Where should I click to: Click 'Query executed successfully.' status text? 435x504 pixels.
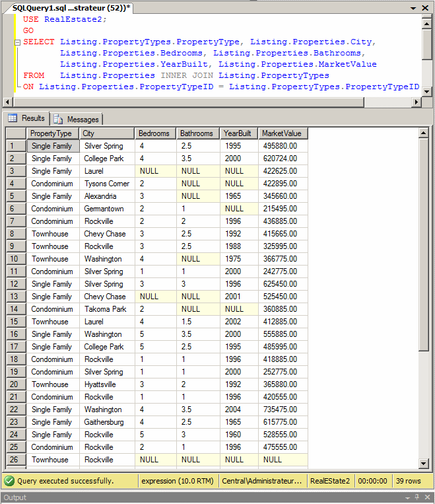[x=65, y=481]
